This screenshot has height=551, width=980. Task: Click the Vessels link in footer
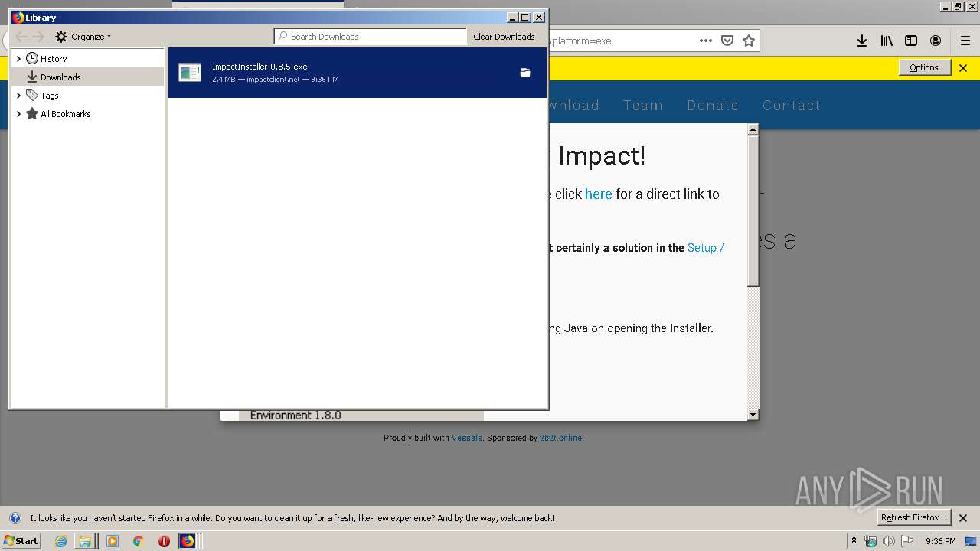click(x=467, y=438)
